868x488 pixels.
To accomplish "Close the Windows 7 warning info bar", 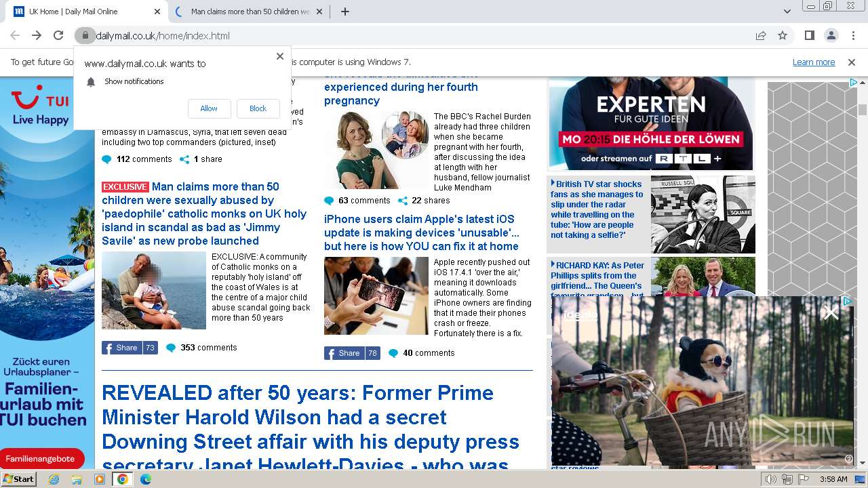I will 852,62.
